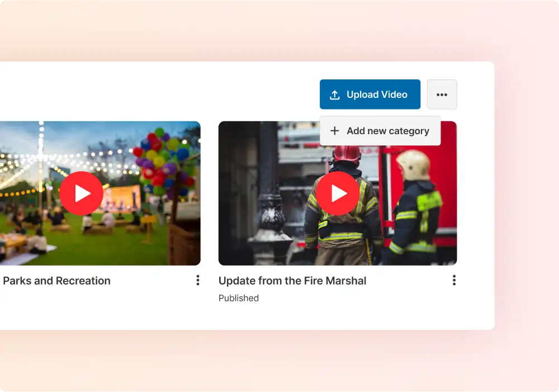Click the plus icon beside Add new category
Viewport: 559px width, 392px height.
[x=335, y=131]
